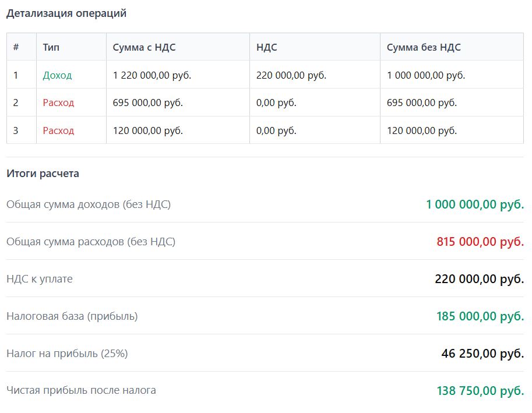Select the net profit value 138 750,00 руб.
Viewport: 532px width, 413px height.
tap(480, 390)
